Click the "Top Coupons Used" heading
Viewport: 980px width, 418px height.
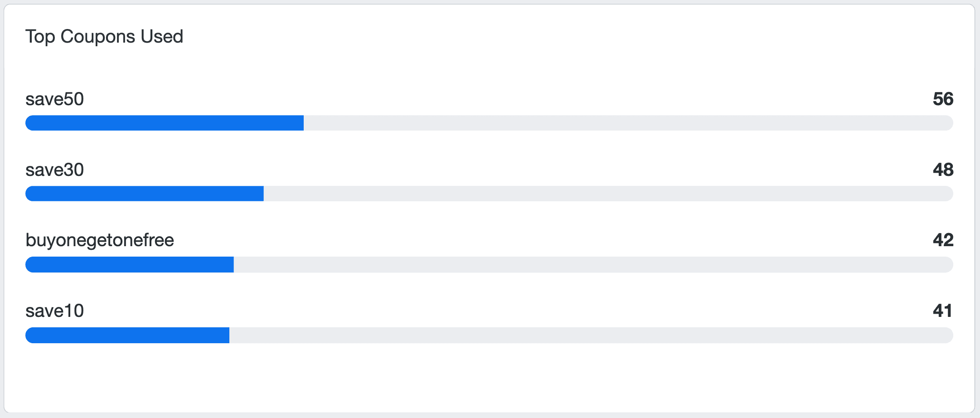pyautogui.click(x=104, y=36)
